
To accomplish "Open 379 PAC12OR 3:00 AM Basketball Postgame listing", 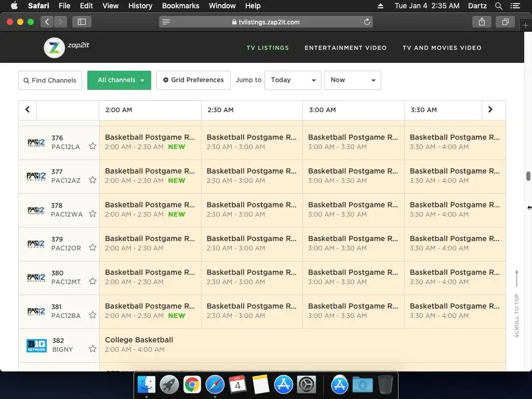I will [x=353, y=244].
